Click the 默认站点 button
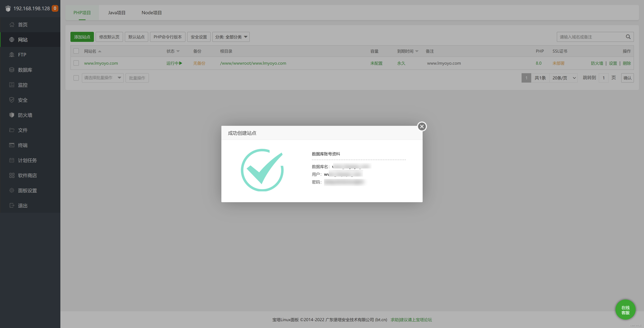 [x=137, y=37]
